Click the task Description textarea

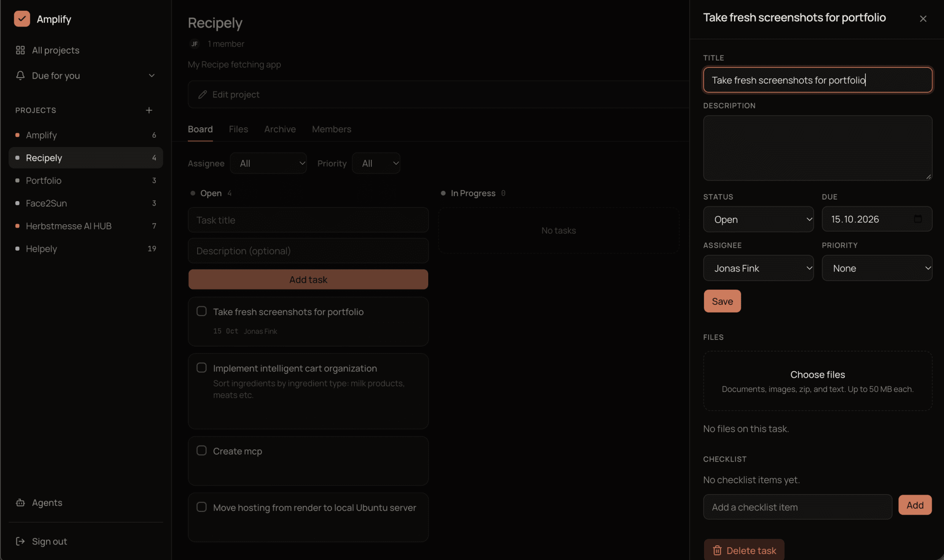pyautogui.click(x=818, y=148)
